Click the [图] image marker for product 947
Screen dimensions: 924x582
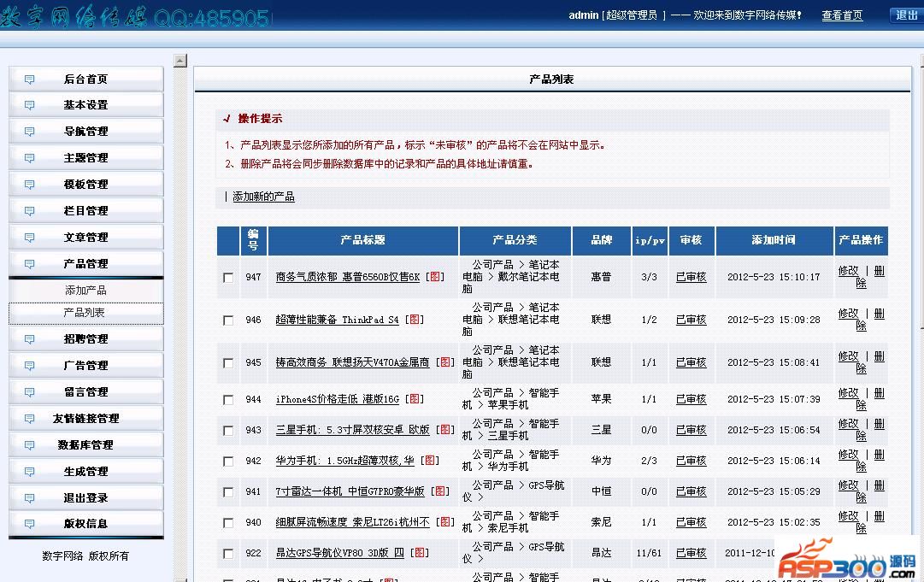point(435,277)
